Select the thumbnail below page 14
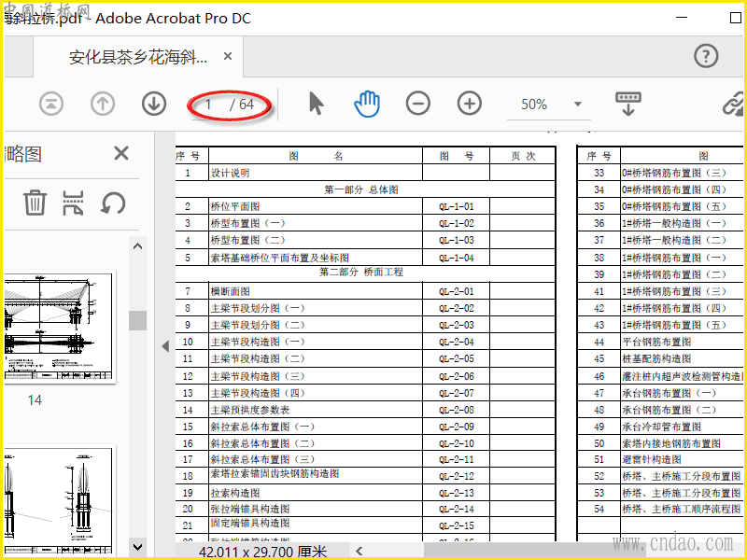 point(59,500)
